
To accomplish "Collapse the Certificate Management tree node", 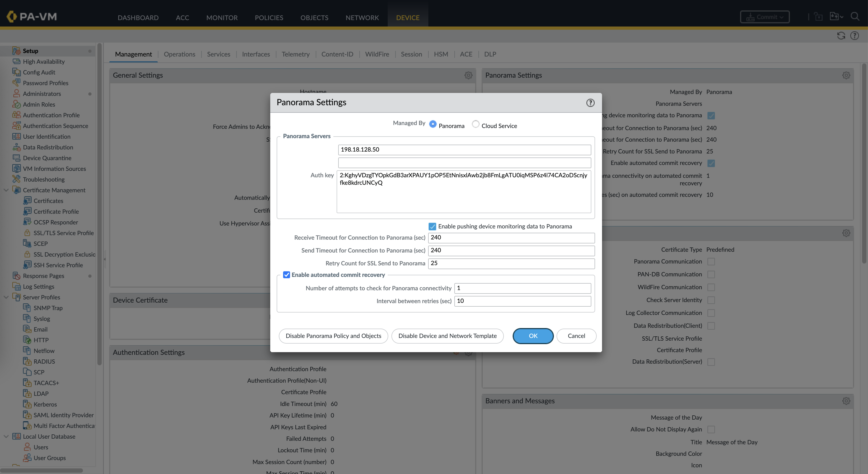I will 6,190.
